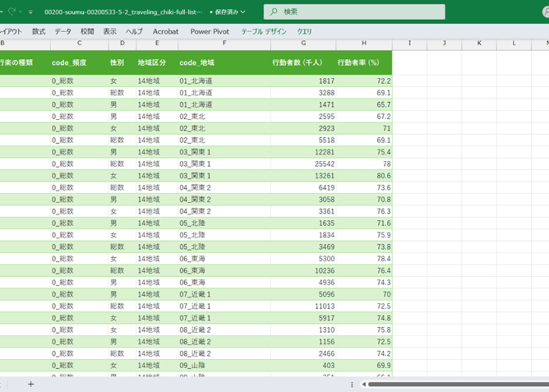
Task: Select column J header
Action: [444, 43]
